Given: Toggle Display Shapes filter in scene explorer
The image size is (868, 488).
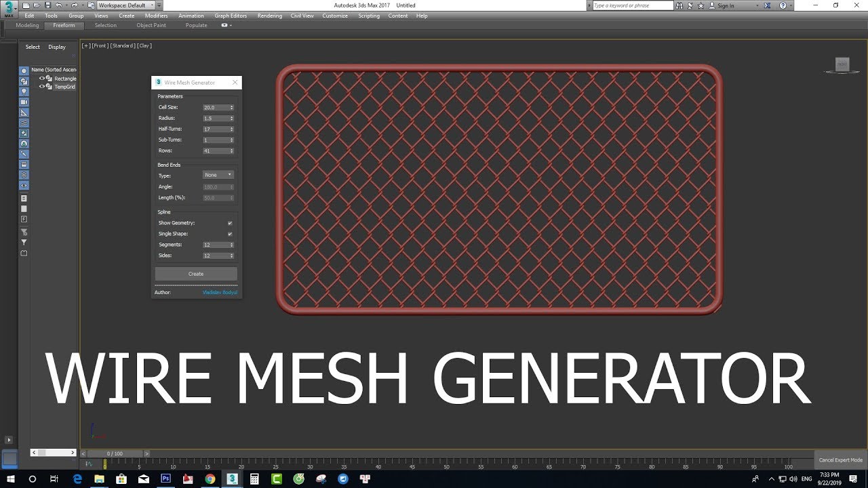Looking at the screenshot, I should click(x=24, y=81).
